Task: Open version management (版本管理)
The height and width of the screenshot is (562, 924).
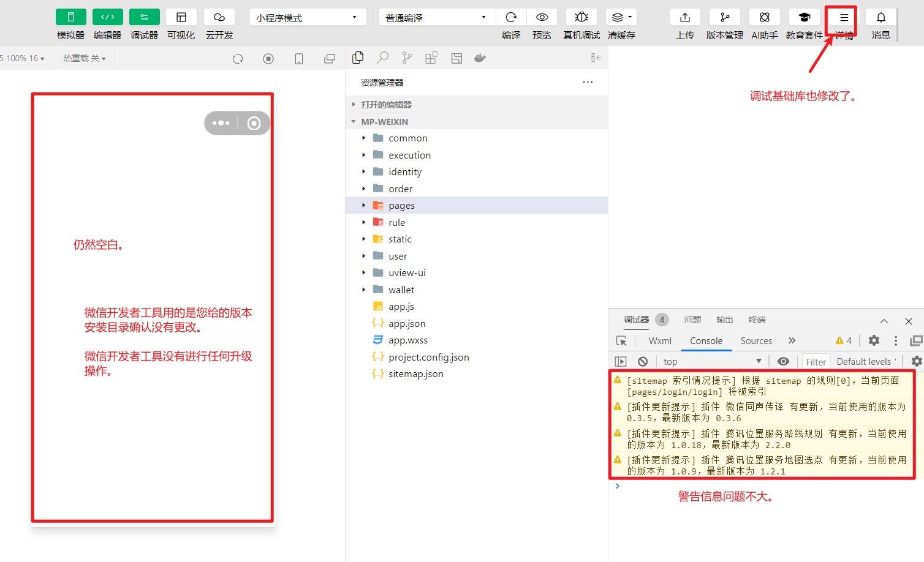Action: 725,17
